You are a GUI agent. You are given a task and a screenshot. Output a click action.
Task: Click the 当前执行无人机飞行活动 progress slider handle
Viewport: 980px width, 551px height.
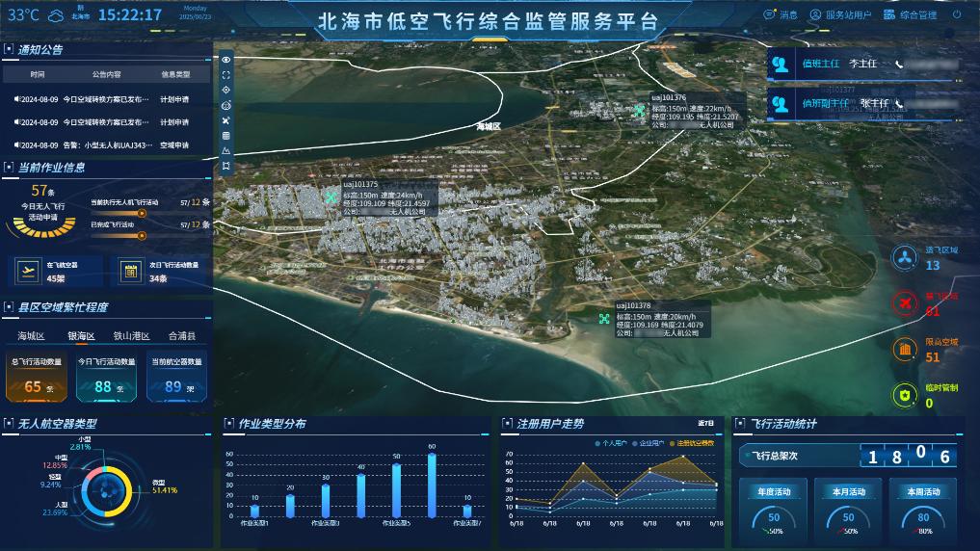pos(143,213)
